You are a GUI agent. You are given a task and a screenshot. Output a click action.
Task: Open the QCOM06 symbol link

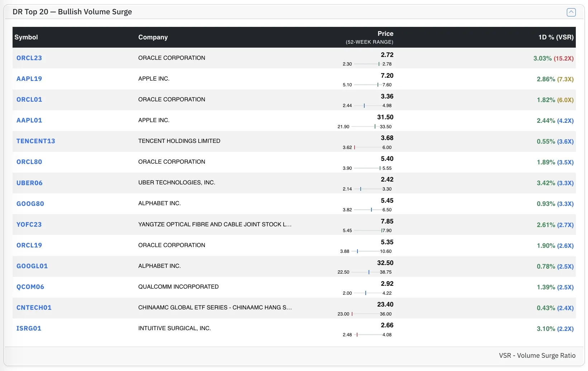(x=30, y=287)
